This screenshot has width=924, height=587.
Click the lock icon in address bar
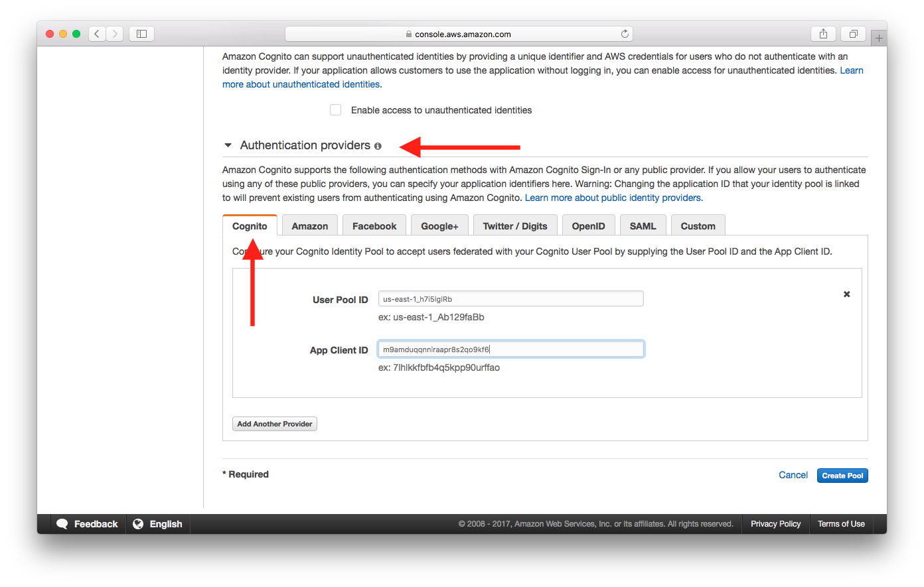point(409,34)
